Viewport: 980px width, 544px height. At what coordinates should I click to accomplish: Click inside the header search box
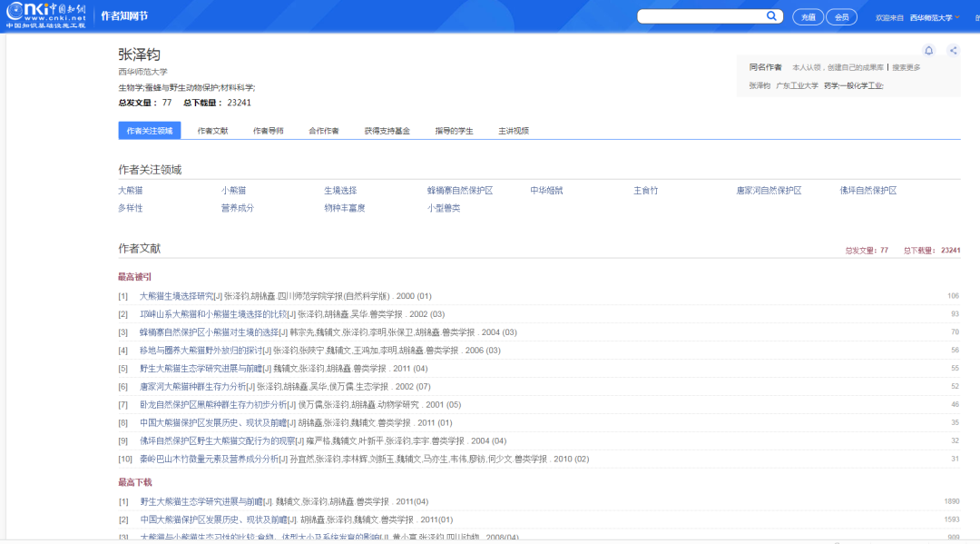click(701, 16)
